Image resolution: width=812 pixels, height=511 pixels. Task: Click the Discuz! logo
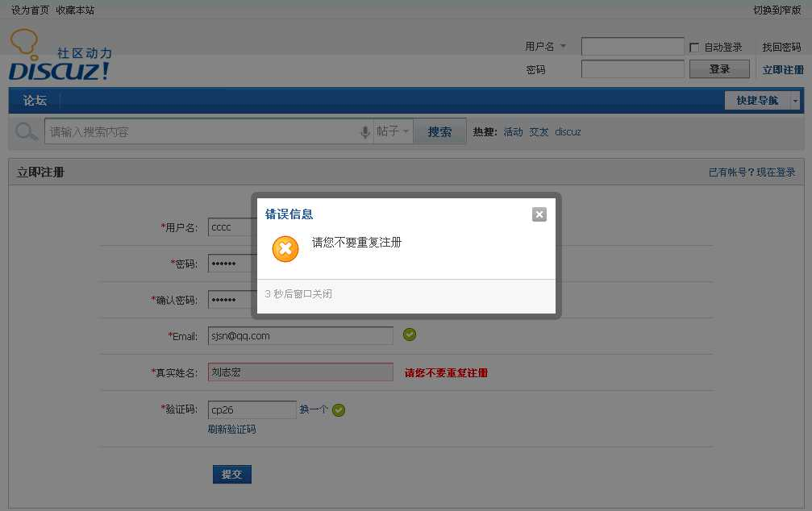pyautogui.click(x=60, y=58)
